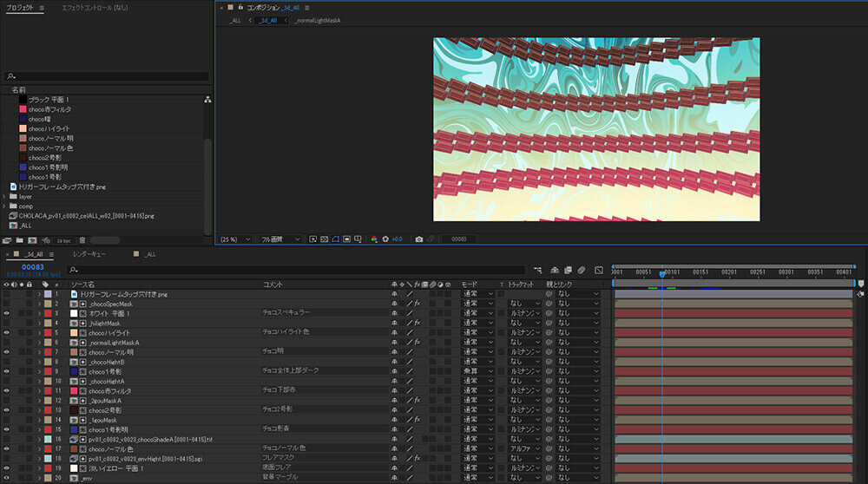Select _normalLightMaskA breadcrumb tab

tap(317, 21)
